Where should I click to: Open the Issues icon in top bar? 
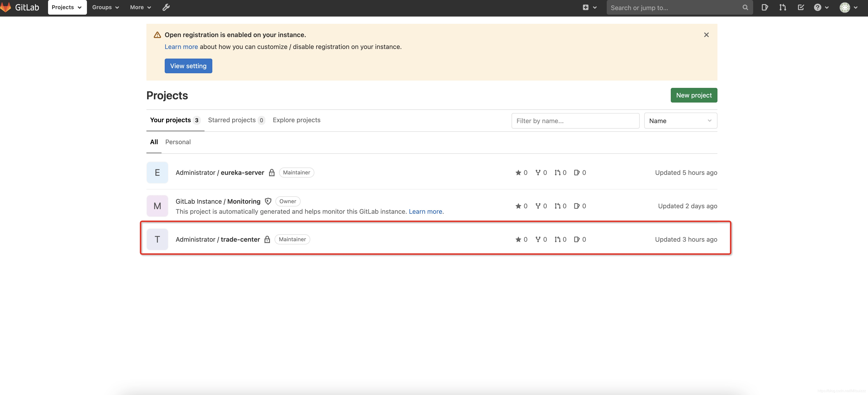[765, 7]
